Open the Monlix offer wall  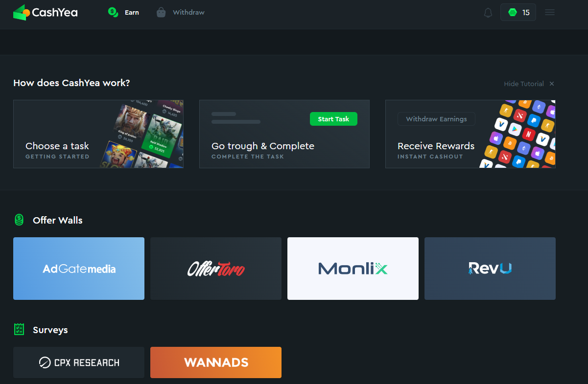[x=353, y=269]
